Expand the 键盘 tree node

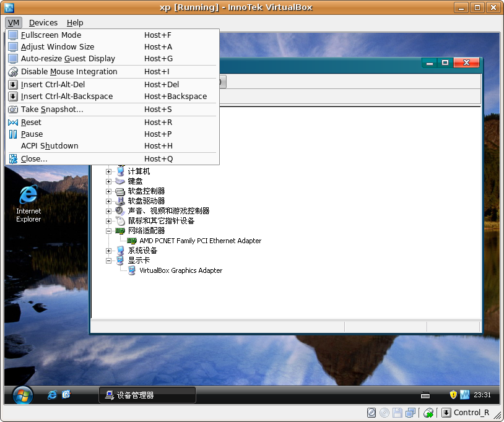click(108, 181)
